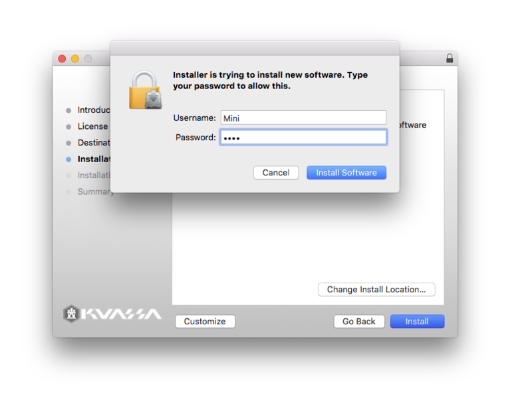Screen dimensions: 532x404
Task: Go Back to the previous installer step
Action: (359, 322)
